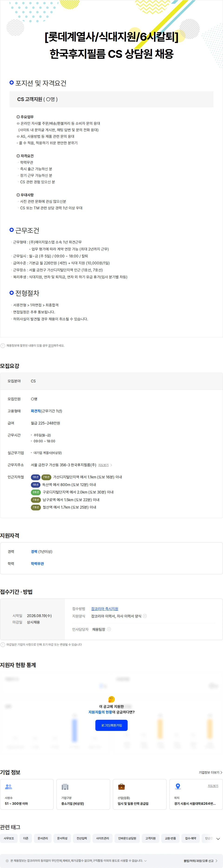This screenshot has width=223, height=868.
Task: Click the 대기업 계열사(비상장) text
Action: (x=47, y=453)
